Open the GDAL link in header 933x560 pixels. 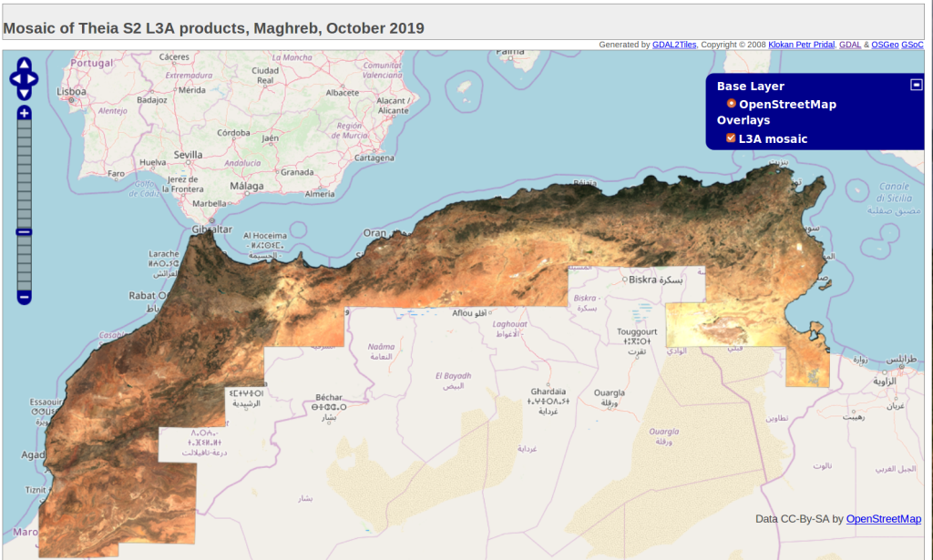850,45
